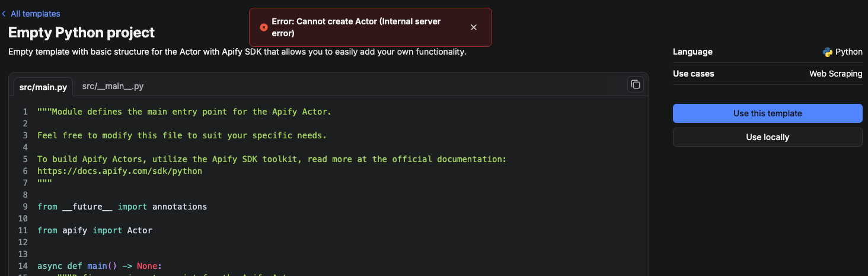Click the template description paragraph
This screenshot has width=868, height=276.
coord(237,52)
